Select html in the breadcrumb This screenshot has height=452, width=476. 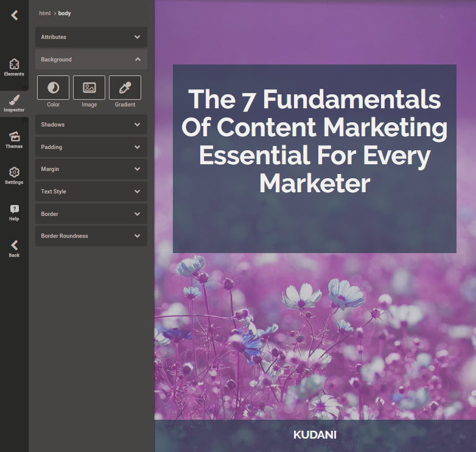pyautogui.click(x=44, y=13)
